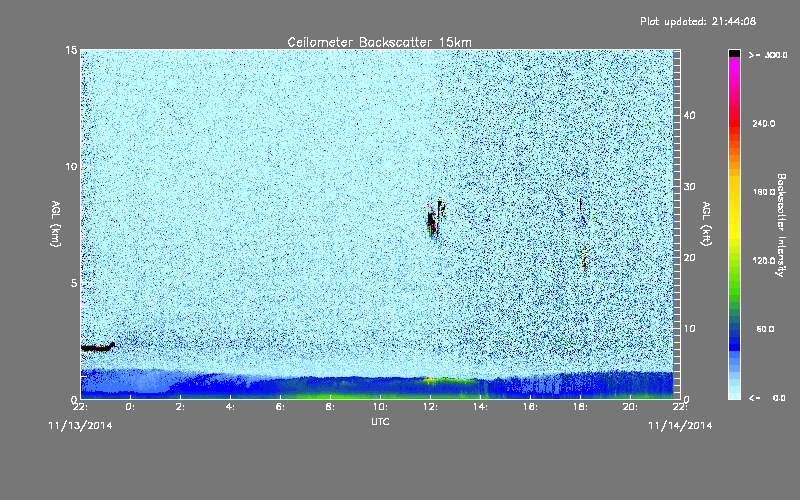Click the '20:' hour label on the time axis
Image resolution: width=800 pixels, height=500 pixels.
tap(630, 407)
